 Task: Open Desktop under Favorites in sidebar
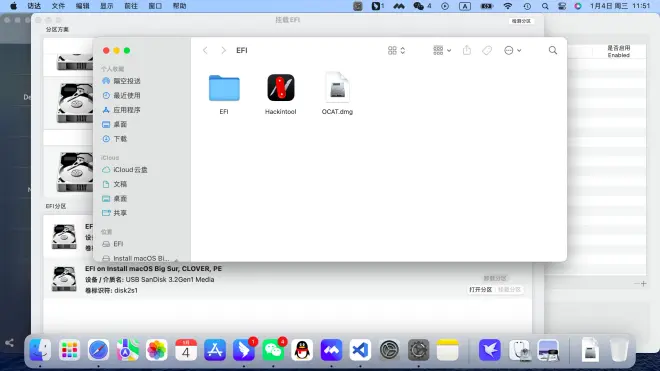(x=114, y=124)
